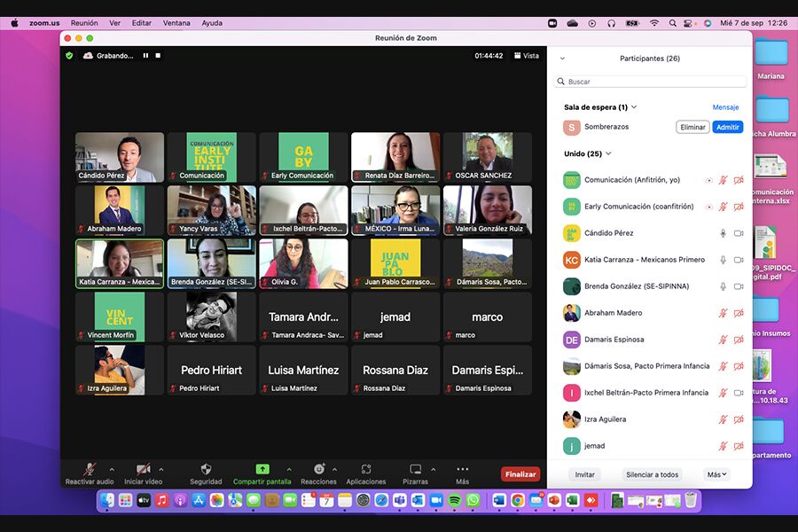Click the Más three-dots icon
The width and height of the screenshot is (798, 532).
pyautogui.click(x=462, y=469)
